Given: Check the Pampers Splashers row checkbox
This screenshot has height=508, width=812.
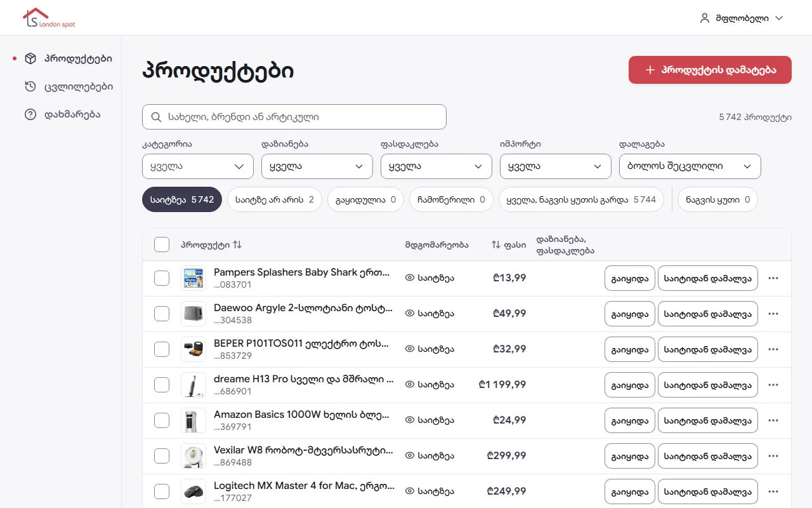Looking at the screenshot, I should pos(162,278).
